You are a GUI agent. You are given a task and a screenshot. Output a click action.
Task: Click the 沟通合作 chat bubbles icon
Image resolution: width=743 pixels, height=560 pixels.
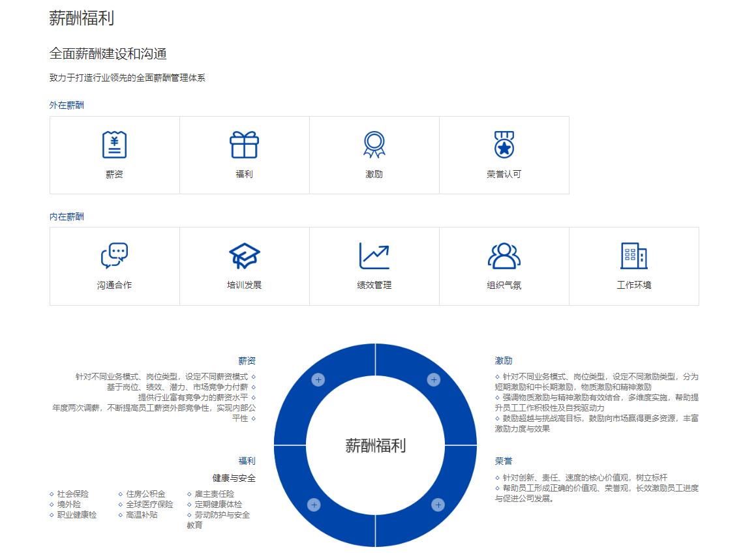click(x=114, y=256)
